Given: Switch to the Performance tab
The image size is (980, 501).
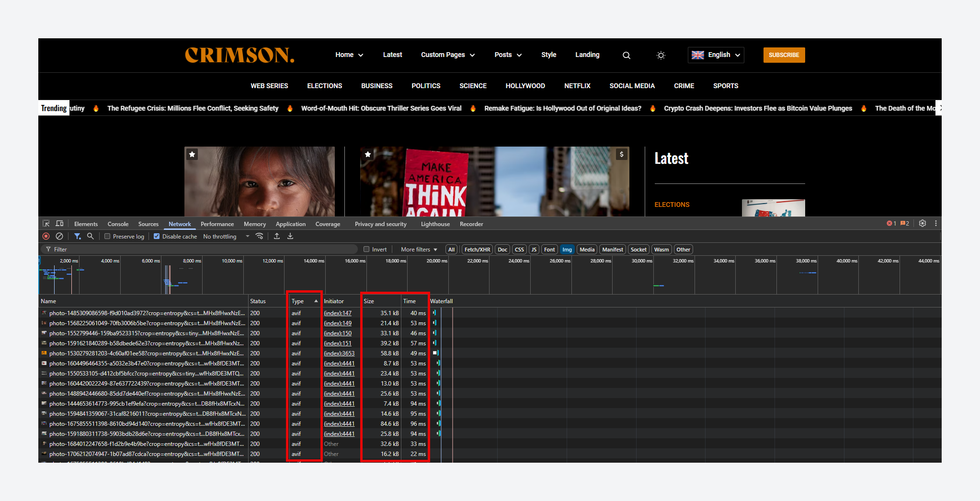Looking at the screenshot, I should (217, 224).
